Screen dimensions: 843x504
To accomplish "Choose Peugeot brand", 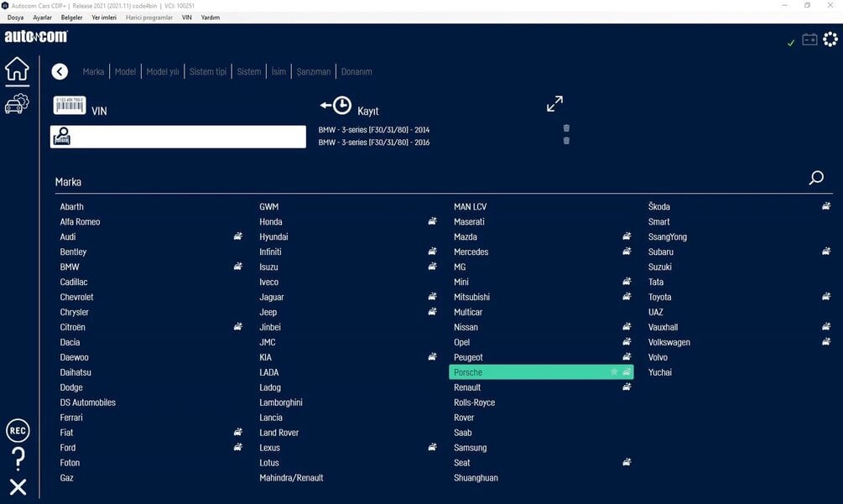I will [x=468, y=357].
